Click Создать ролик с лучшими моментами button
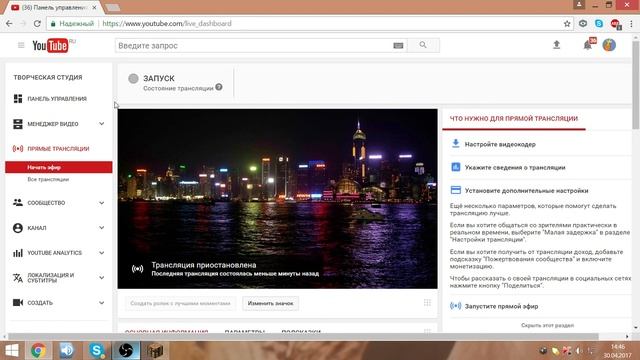The image size is (640, 360). [180, 303]
